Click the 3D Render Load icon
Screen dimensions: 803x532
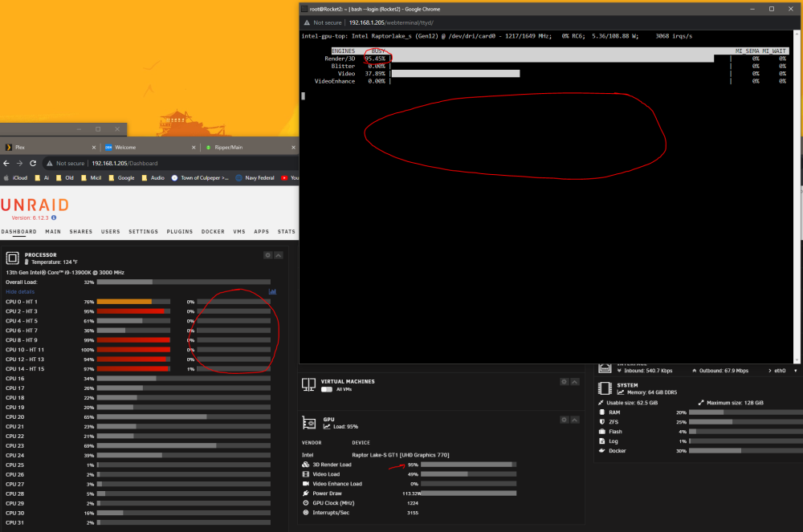click(306, 465)
